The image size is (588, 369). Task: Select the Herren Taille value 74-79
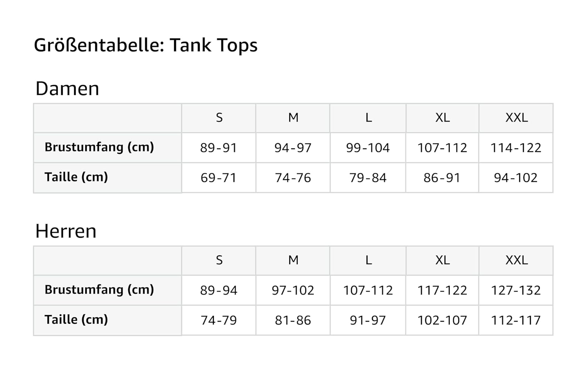(x=219, y=320)
